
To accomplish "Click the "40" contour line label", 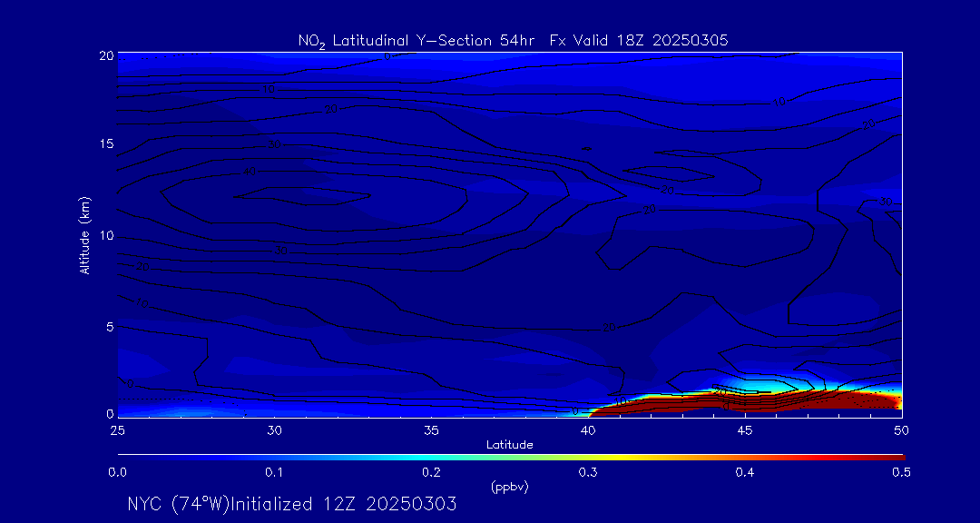I will coord(250,172).
